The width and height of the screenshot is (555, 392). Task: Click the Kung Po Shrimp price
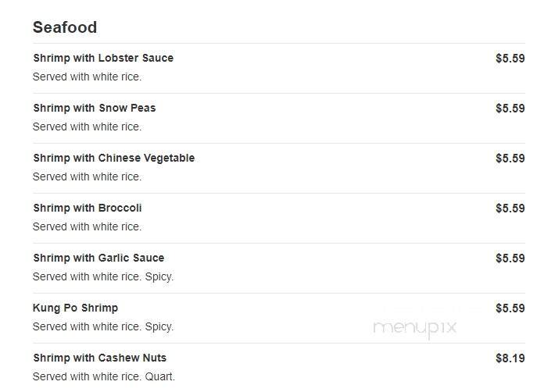[510, 308]
